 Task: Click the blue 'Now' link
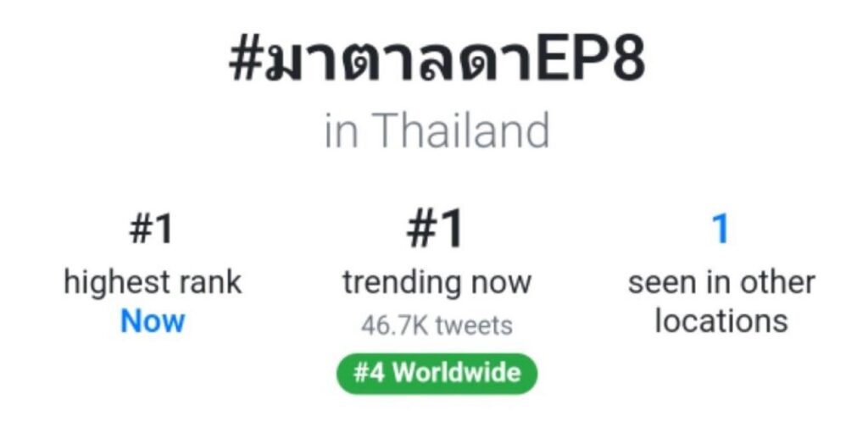click(153, 322)
